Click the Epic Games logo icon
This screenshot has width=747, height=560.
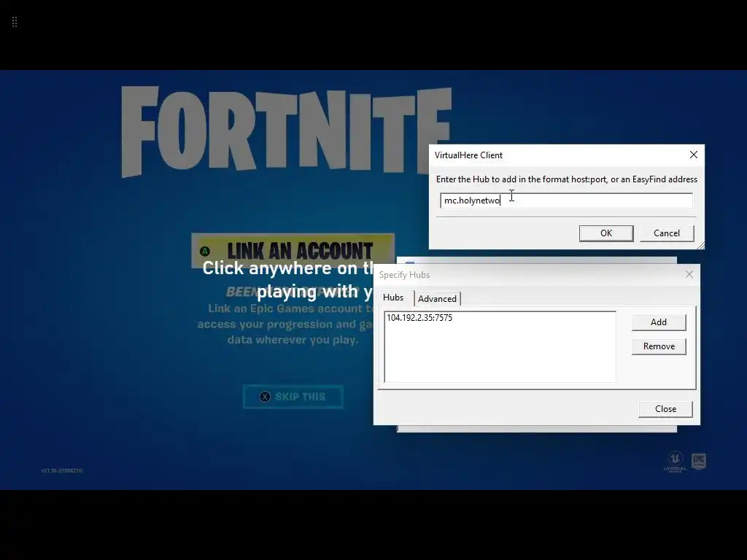pos(698,461)
